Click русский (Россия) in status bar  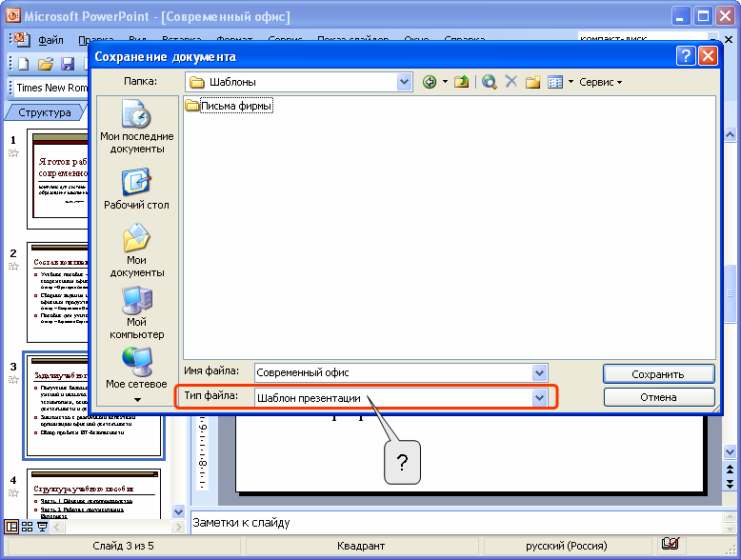[x=566, y=546]
